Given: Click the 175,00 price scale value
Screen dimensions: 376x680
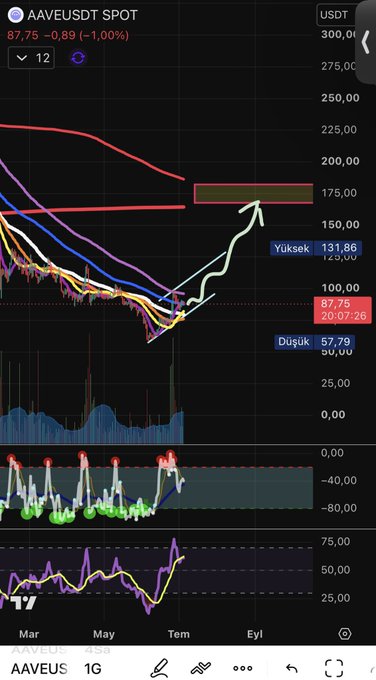Looking at the screenshot, I should [339, 193].
